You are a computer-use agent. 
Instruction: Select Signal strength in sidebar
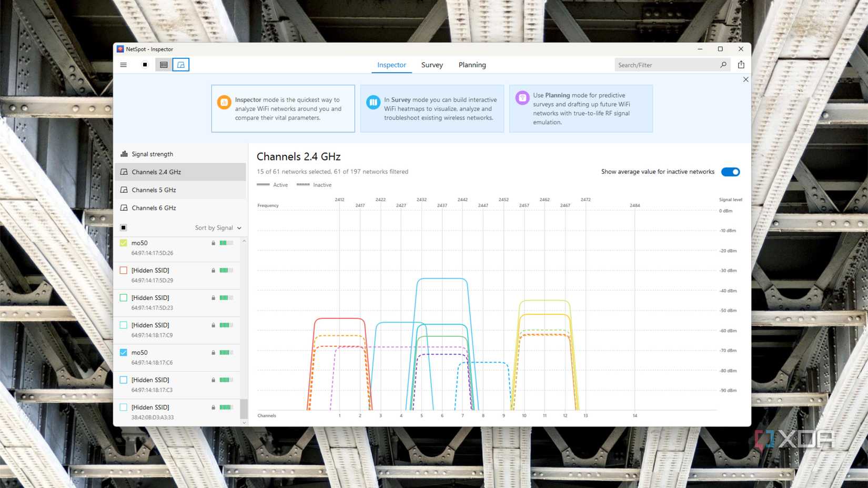pos(180,154)
